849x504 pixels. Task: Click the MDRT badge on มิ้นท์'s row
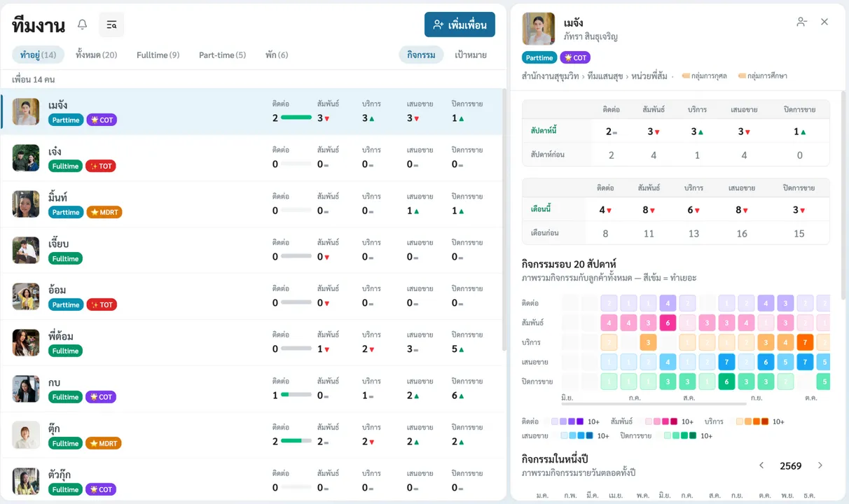coord(104,213)
